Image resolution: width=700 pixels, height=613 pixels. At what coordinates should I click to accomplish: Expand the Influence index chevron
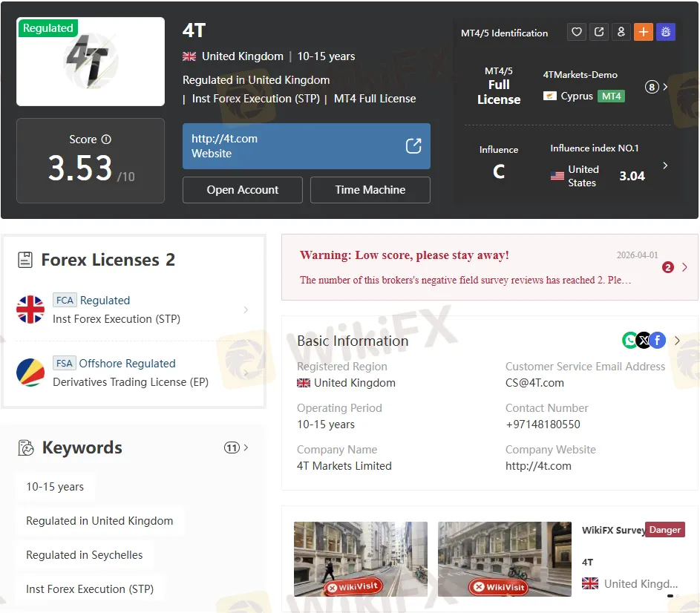pos(664,165)
